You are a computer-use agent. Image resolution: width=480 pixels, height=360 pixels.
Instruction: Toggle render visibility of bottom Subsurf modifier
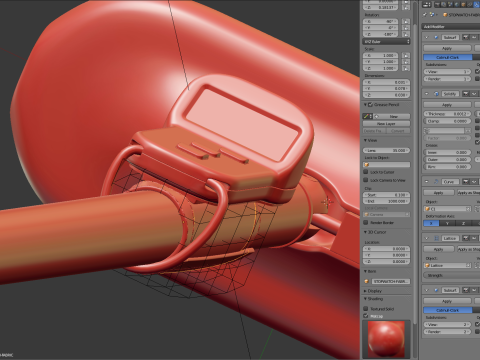click(465, 290)
